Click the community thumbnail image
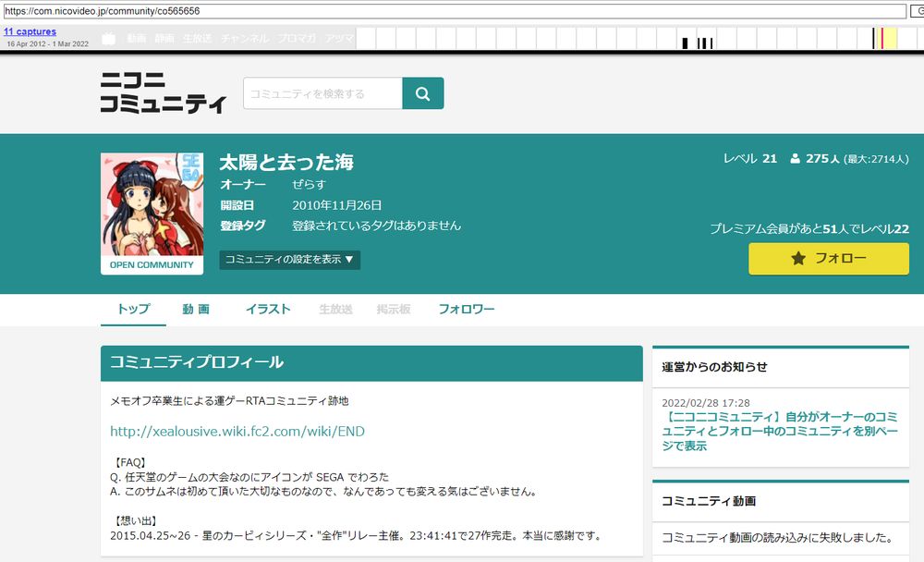The width and height of the screenshot is (924, 562). coord(152,204)
